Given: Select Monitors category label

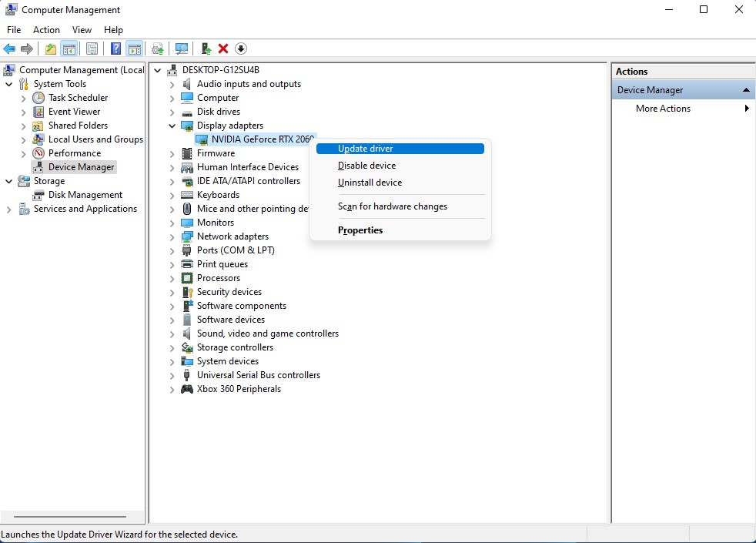Looking at the screenshot, I should [x=216, y=223].
